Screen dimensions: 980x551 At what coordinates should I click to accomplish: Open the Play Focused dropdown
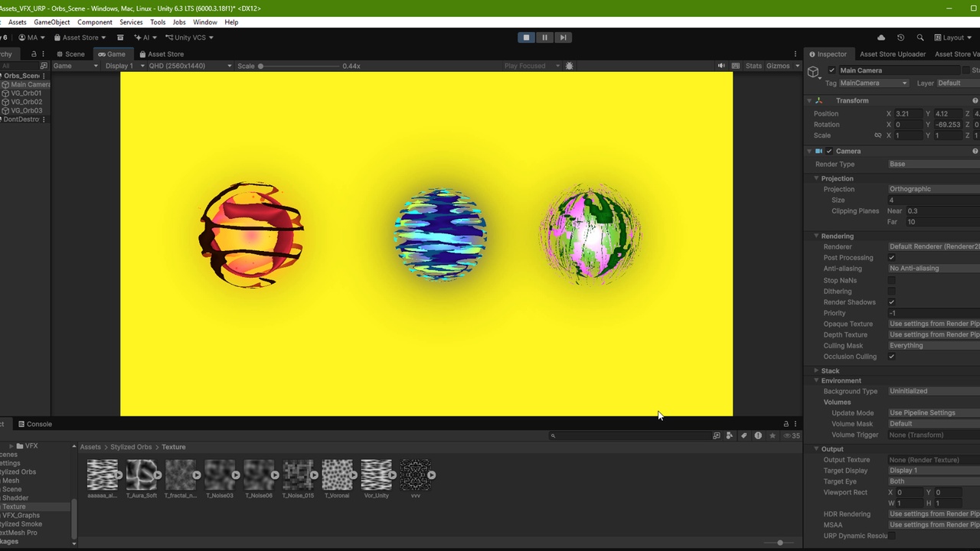pos(531,66)
